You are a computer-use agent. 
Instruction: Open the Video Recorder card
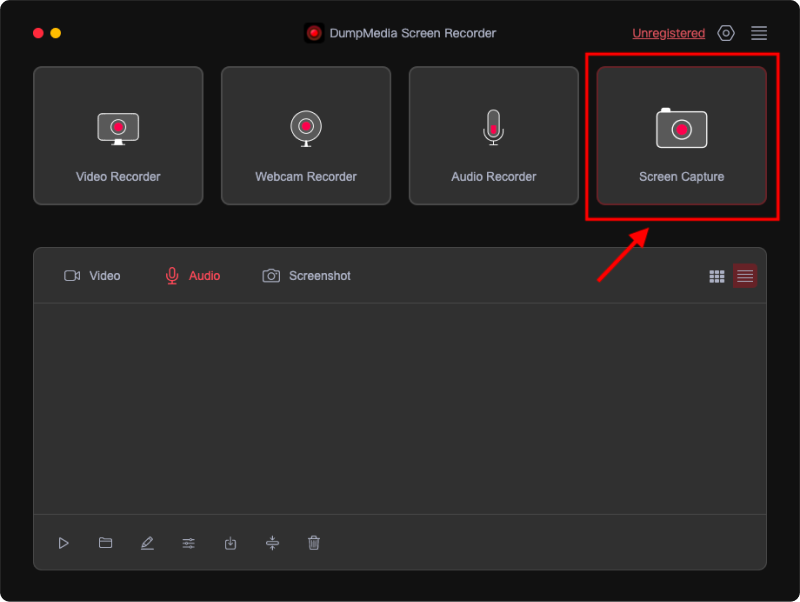pyautogui.click(x=118, y=136)
